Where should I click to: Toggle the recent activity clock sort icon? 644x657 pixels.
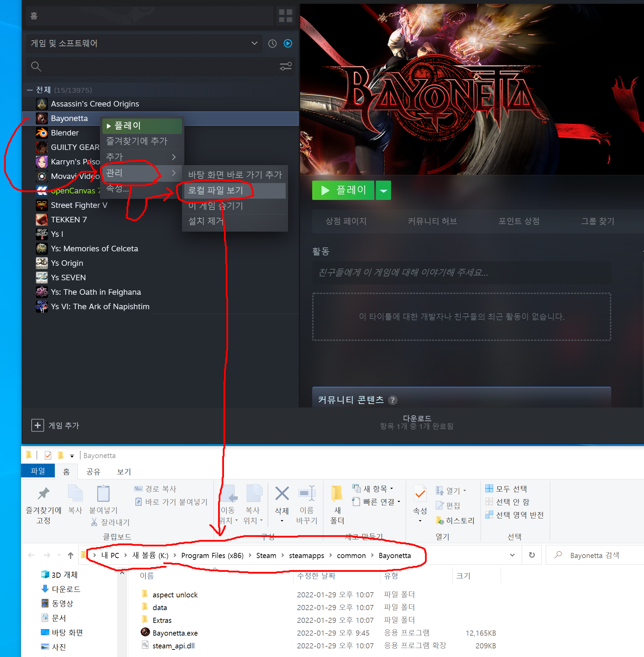coord(272,43)
